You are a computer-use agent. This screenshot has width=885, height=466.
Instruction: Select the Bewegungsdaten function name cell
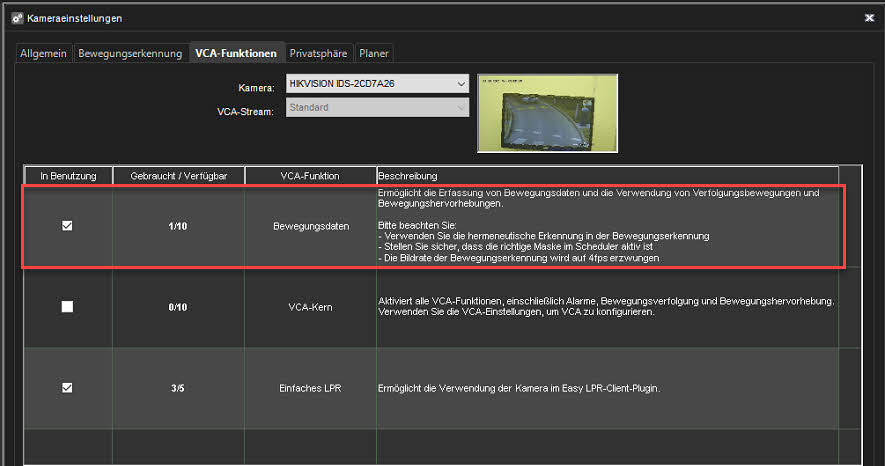(310, 227)
